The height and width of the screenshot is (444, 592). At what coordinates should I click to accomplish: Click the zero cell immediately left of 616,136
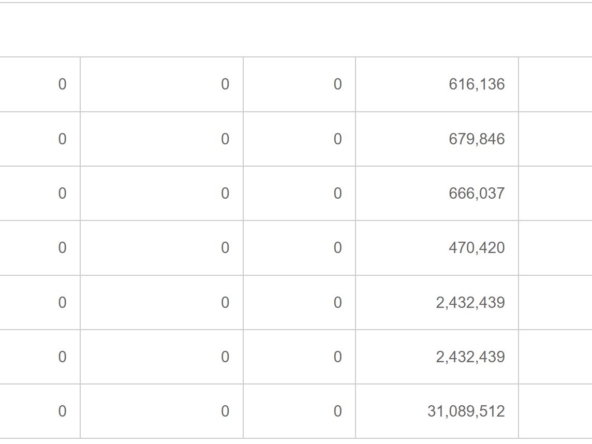[299, 84]
